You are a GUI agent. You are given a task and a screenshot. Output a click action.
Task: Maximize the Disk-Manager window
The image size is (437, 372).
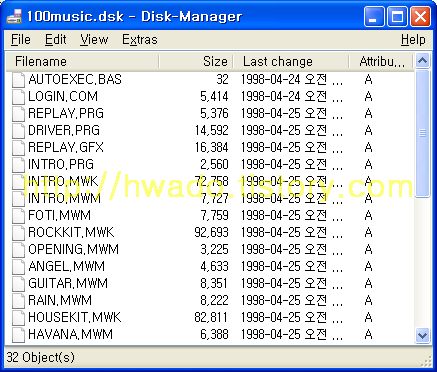(x=397, y=16)
